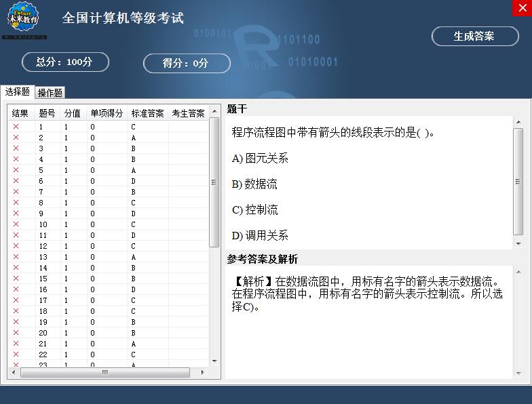Viewport: 532px width, 404px height.
Task: Click the red cross for question 14
Action: click(x=16, y=267)
